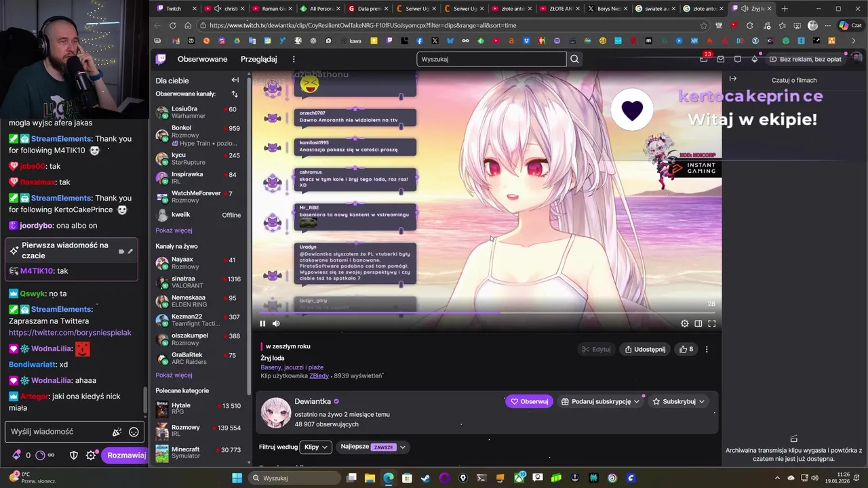Open Bonkol channel in sidebar
The height and width of the screenshot is (488, 868).
point(198,135)
